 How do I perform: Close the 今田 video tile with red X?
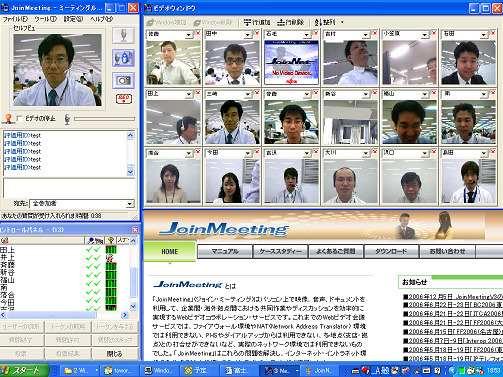(257, 151)
